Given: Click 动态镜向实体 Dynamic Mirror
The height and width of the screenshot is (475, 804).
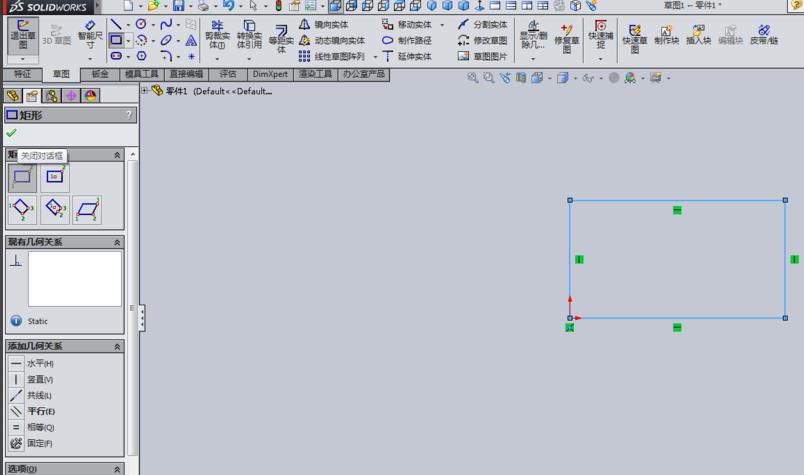Looking at the screenshot, I should (332, 40).
